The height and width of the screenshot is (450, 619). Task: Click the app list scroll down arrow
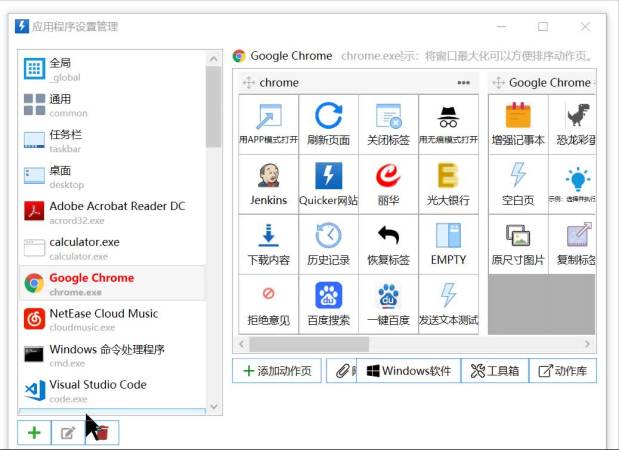(214, 406)
